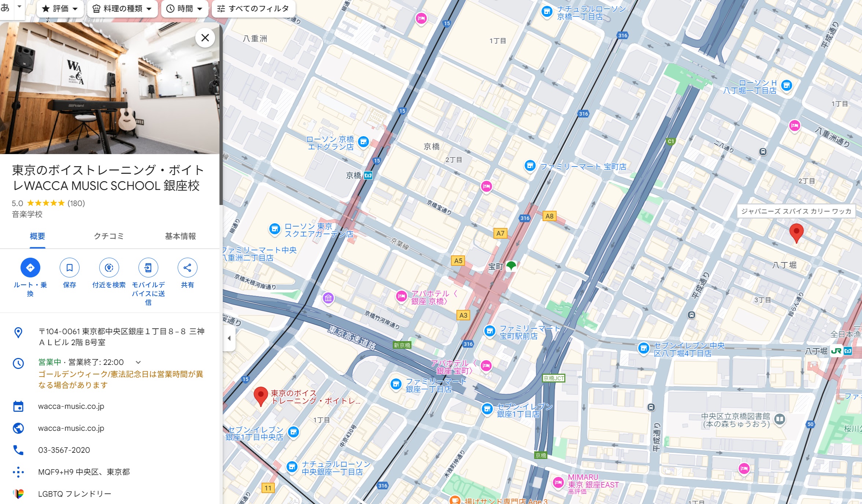This screenshot has width=862, height=504.
Task: Click the ファミリーマート 宝町駅前店 store icon
Action: click(489, 331)
